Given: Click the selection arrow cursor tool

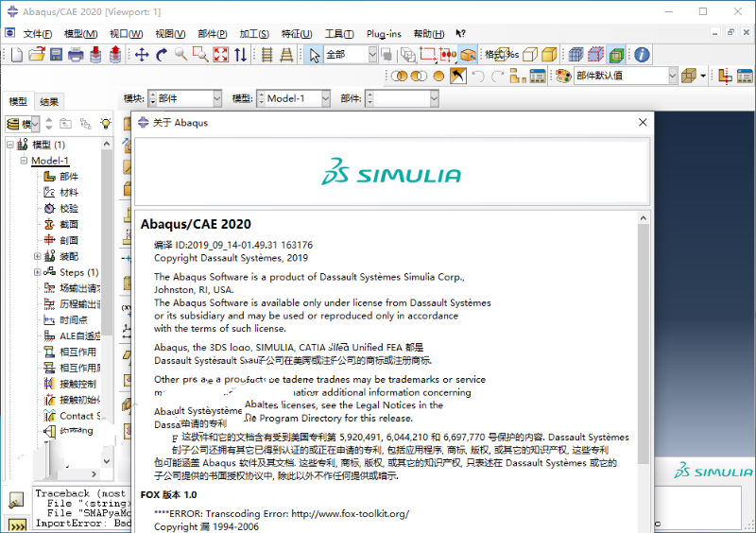Looking at the screenshot, I should [x=315, y=55].
